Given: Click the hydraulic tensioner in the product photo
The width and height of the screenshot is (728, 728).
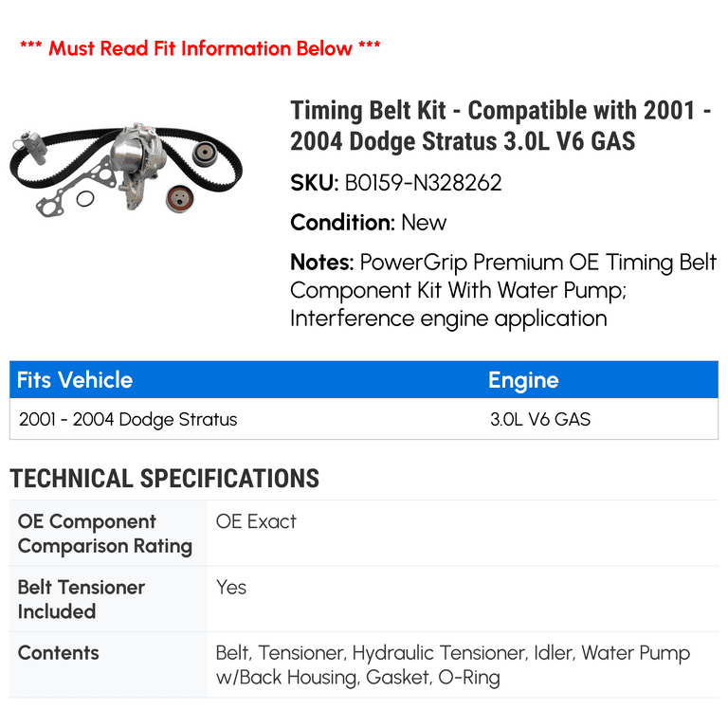Looking at the screenshot, I should [31, 148].
